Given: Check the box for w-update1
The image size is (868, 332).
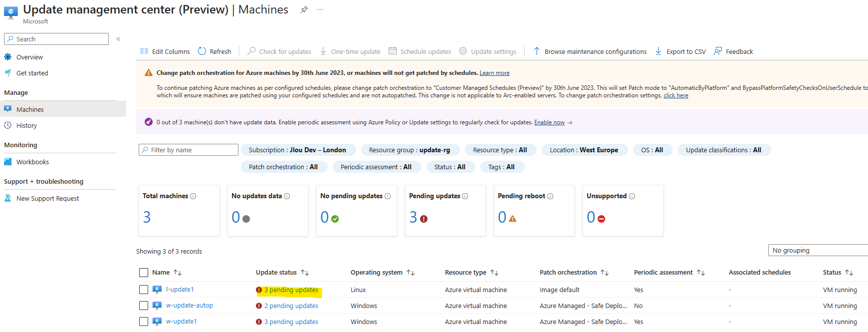Looking at the screenshot, I should tap(144, 322).
